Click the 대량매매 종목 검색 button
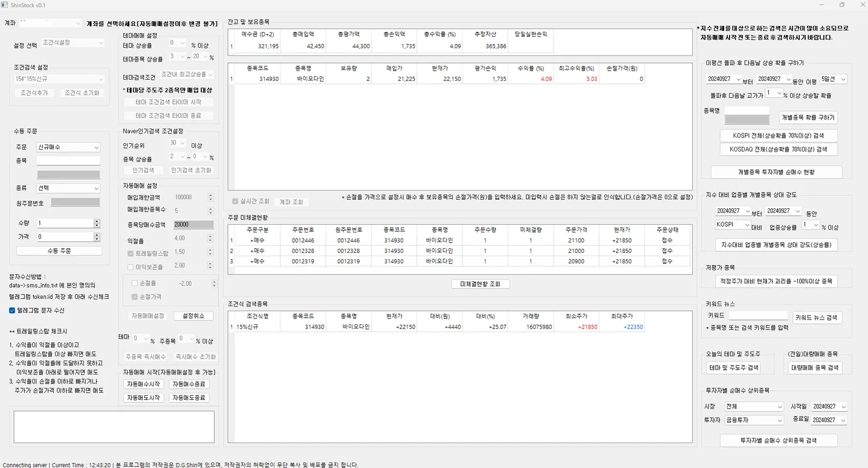 (815, 368)
